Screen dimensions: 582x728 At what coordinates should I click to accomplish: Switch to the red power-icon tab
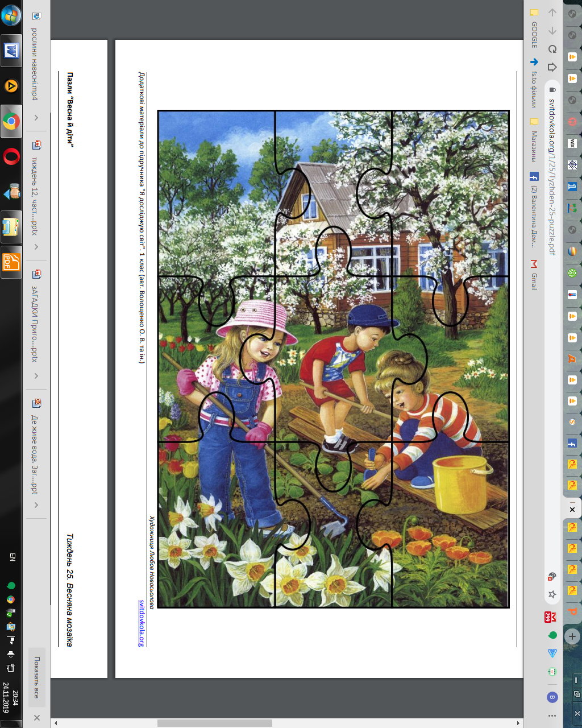[x=572, y=122]
